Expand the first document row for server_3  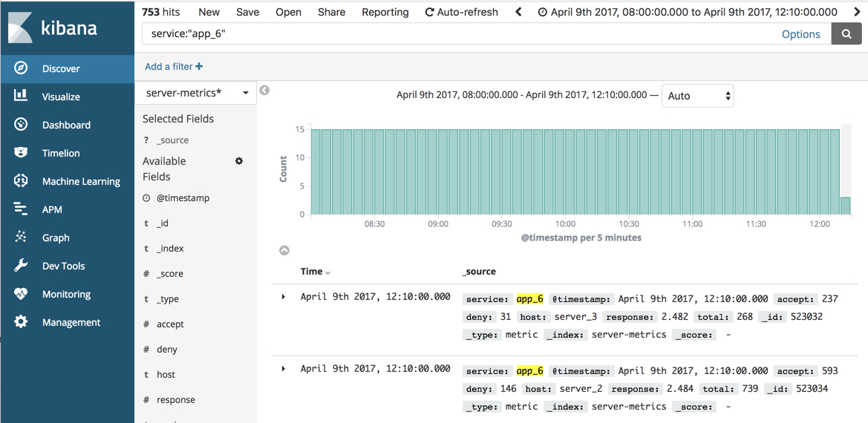pos(284,297)
